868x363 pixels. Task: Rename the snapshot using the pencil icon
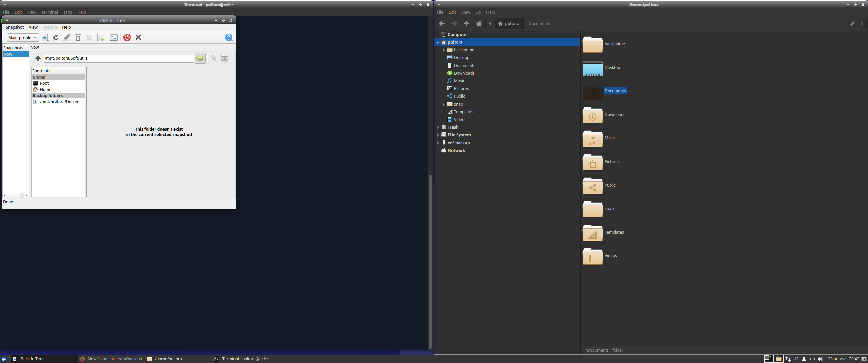tap(67, 37)
